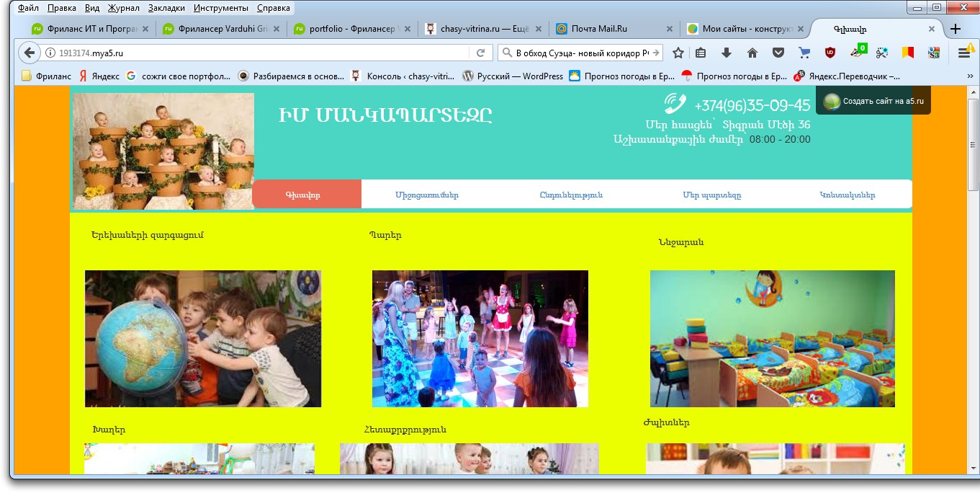This screenshot has height=493, width=980.
Task: Open the Фриланс bookmark folder
Action: tap(47, 76)
